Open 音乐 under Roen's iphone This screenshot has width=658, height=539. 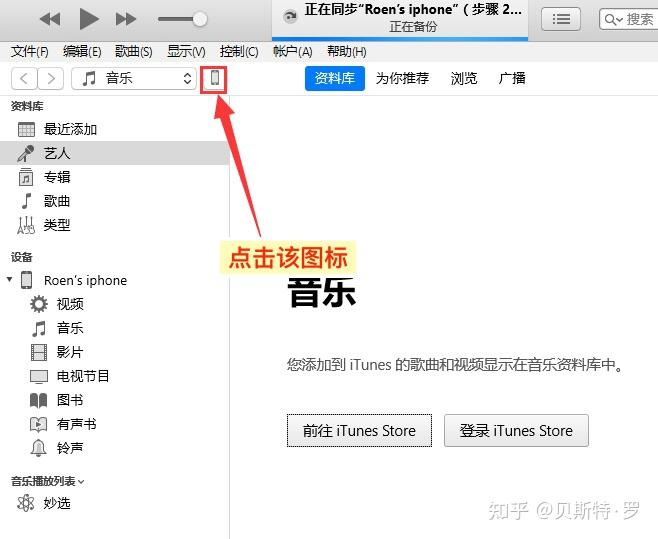click(x=70, y=328)
